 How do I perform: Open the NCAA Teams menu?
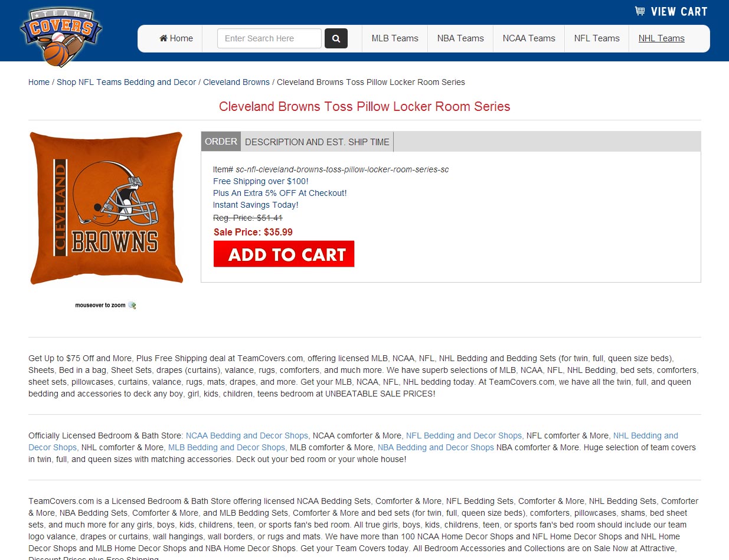529,38
